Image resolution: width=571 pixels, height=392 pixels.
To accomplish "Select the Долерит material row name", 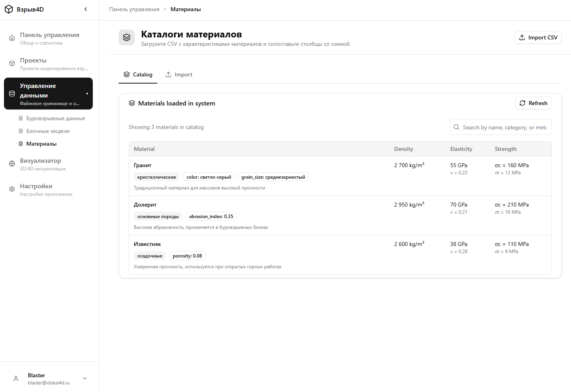I will pyautogui.click(x=145, y=205).
